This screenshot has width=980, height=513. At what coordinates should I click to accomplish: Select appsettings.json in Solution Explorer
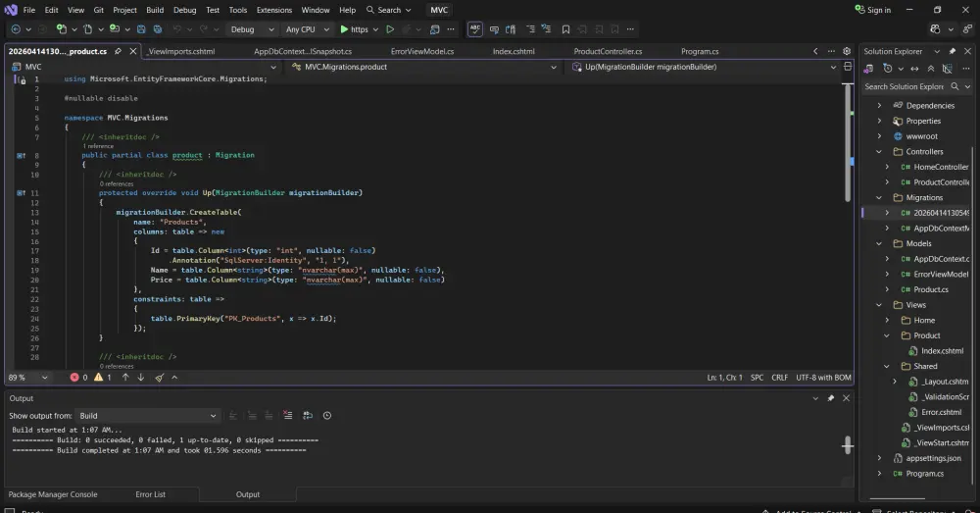pos(927,458)
